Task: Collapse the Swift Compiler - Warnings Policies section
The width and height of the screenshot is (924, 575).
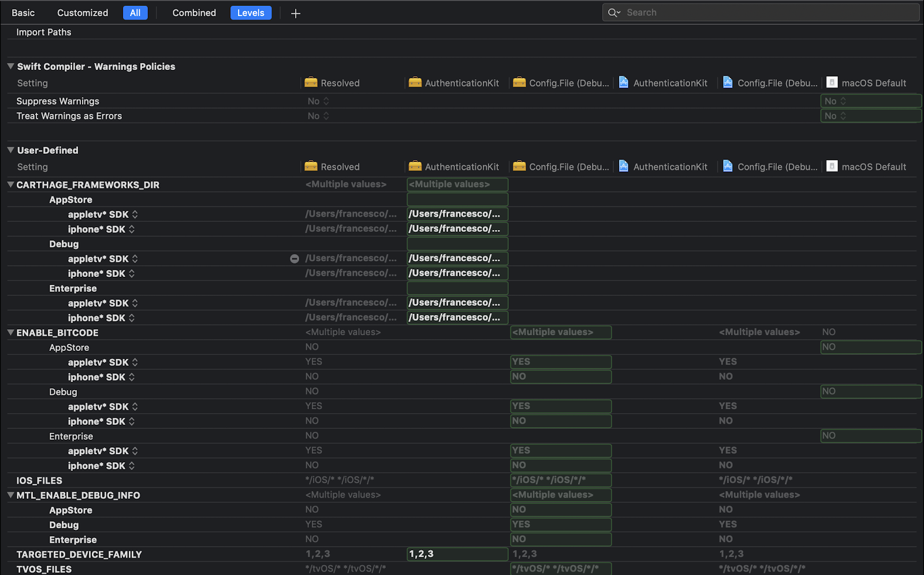Action: 10,66
